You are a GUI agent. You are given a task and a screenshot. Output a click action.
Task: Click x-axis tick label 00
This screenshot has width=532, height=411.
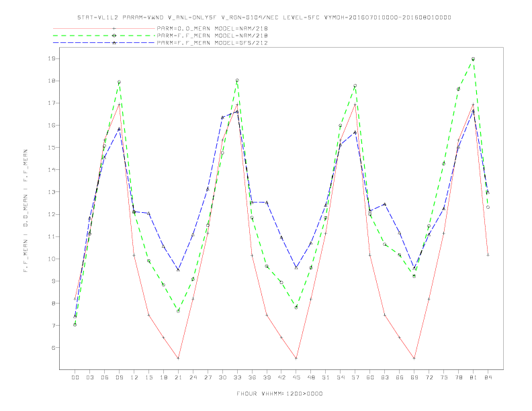75,377
